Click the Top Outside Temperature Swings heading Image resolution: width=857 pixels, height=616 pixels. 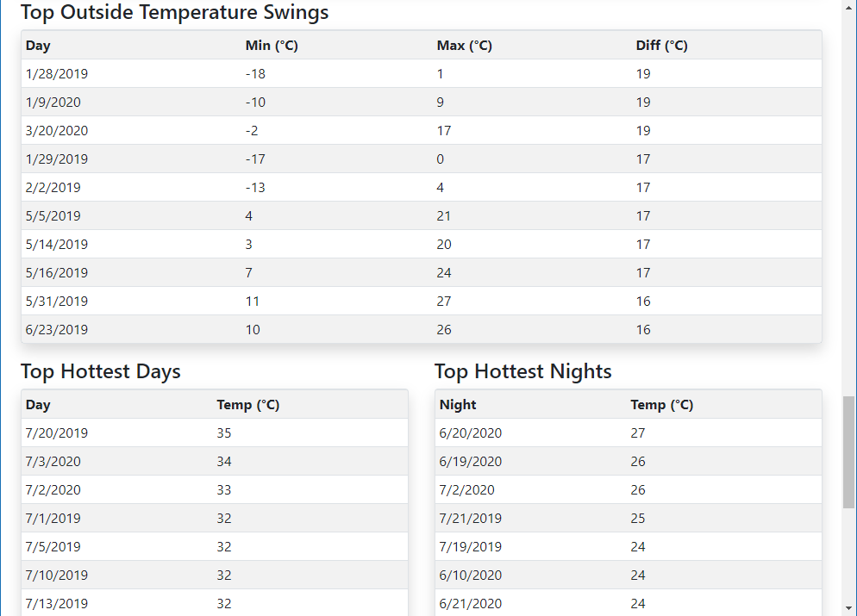click(174, 13)
